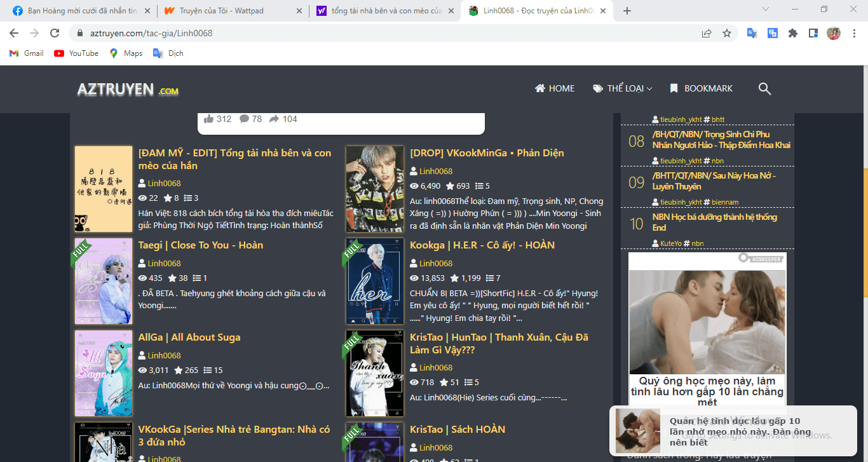Open story Taegi | Close To You - Hoàn
This screenshot has width=868, height=462.
201,245
